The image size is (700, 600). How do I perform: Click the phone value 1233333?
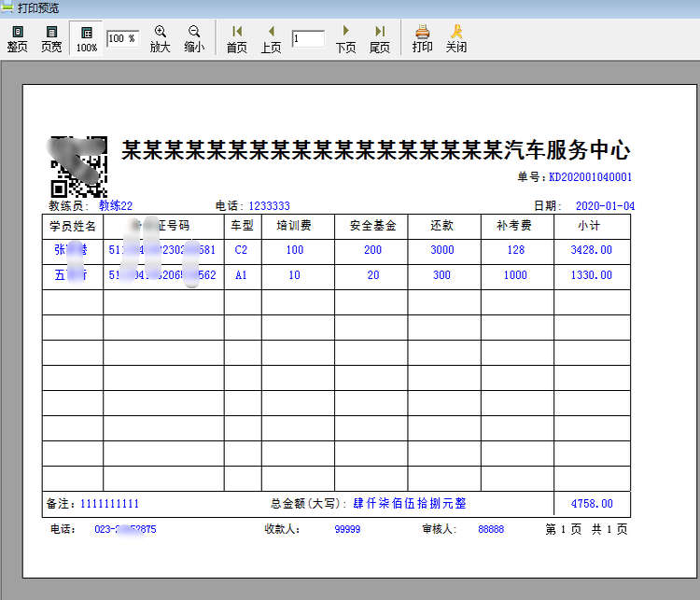point(269,206)
